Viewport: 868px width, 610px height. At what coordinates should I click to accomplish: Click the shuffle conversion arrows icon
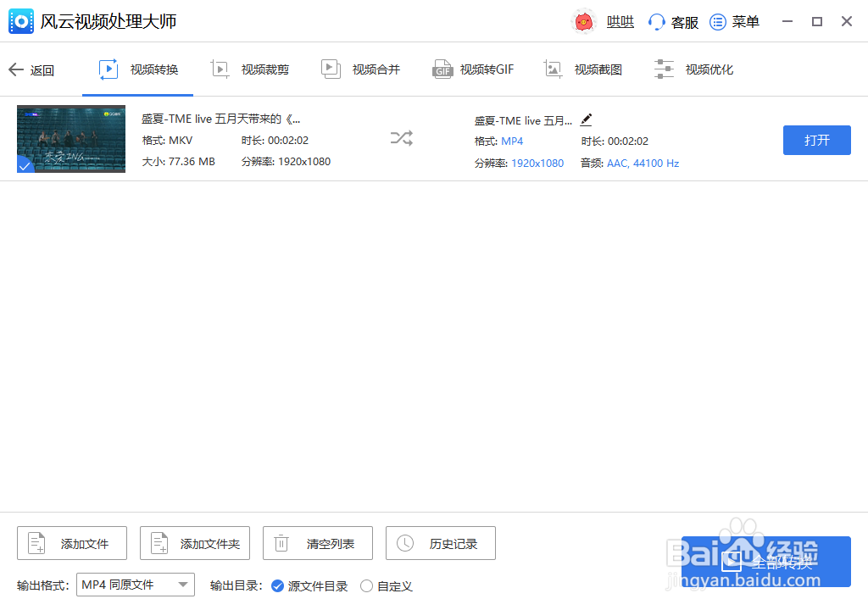(401, 138)
